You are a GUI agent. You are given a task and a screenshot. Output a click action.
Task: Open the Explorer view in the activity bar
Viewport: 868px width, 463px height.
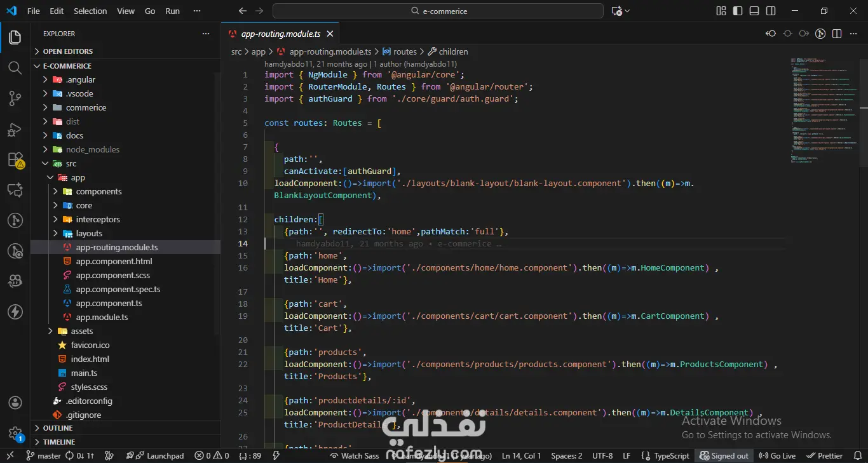[x=15, y=38]
